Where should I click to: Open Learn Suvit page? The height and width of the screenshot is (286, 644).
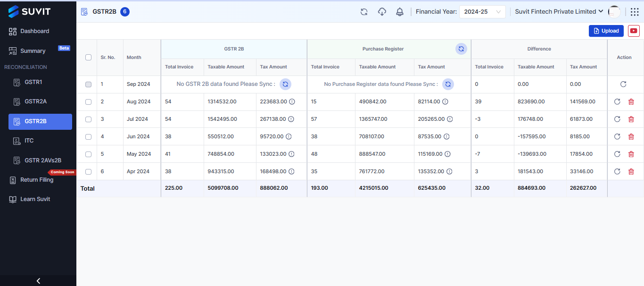[x=30, y=199]
